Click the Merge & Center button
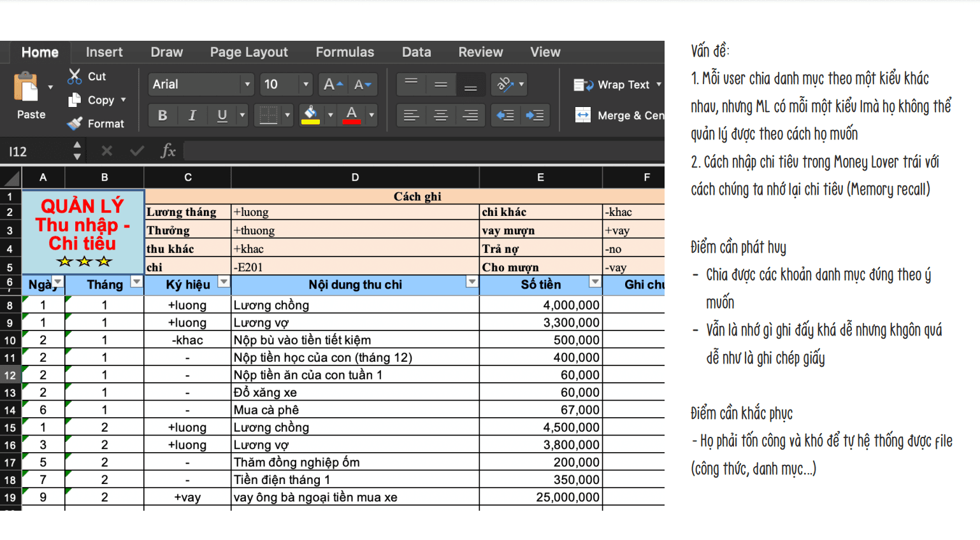This screenshot has height=540, width=980. click(x=619, y=115)
